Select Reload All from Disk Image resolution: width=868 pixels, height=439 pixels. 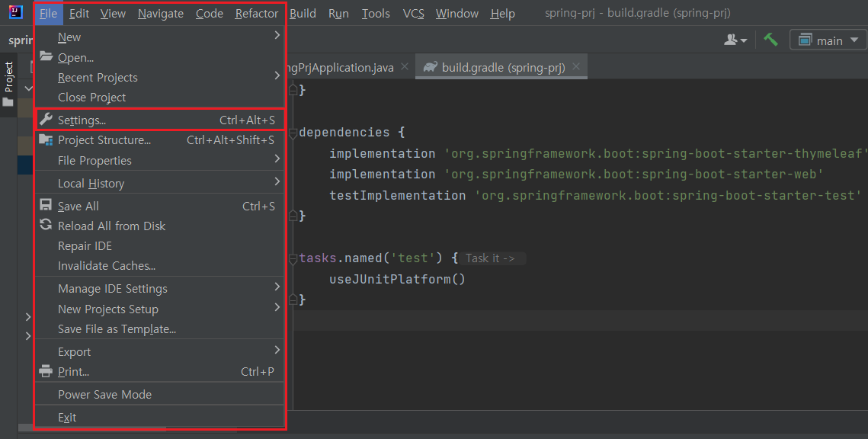pyautogui.click(x=159, y=226)
